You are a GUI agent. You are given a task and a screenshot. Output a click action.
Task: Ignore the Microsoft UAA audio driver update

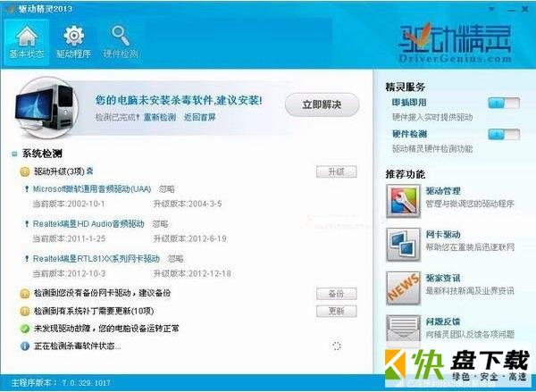166,189
